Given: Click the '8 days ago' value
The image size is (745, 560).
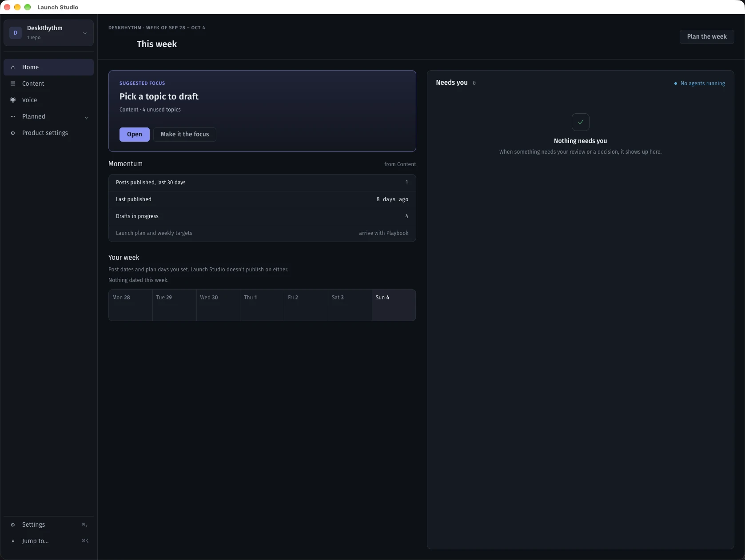Looking at the screenshot, I should click(x=392, y=199).
